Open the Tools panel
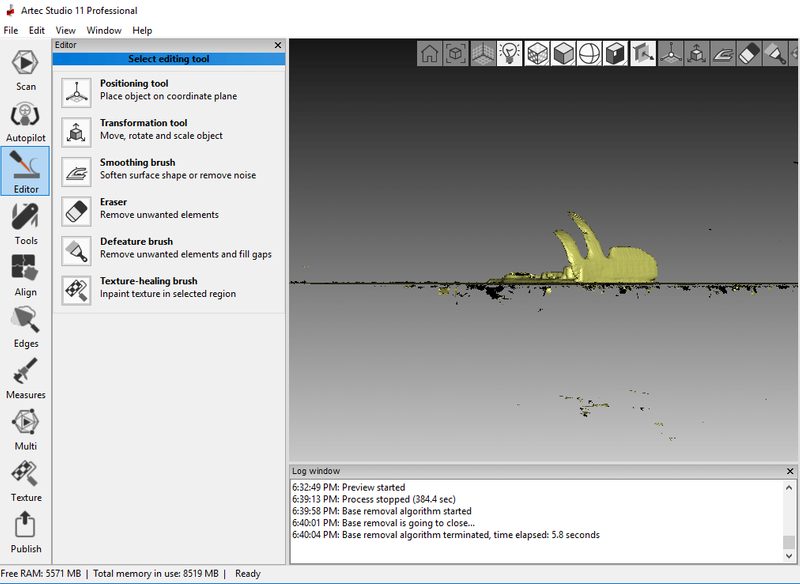Image resolution: width=800 pixels, height=584 pixels. click(25, 223)
